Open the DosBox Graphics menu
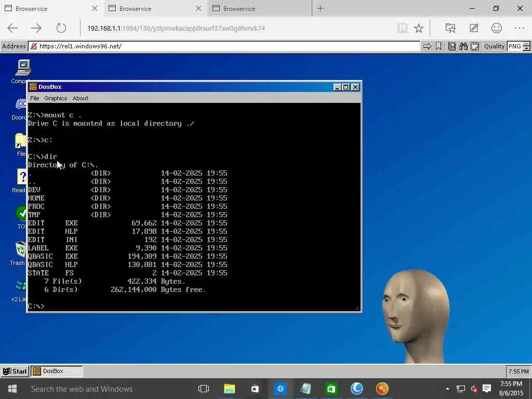The height and width of the screenshot is (399, 532). tap(56, 98)
